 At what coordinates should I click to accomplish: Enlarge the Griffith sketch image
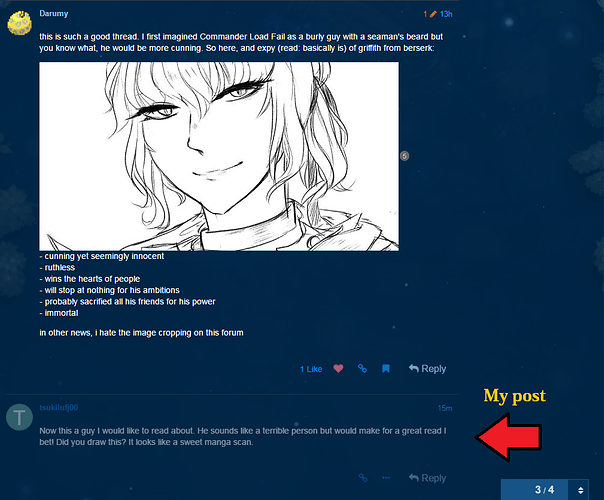point(219,156)
